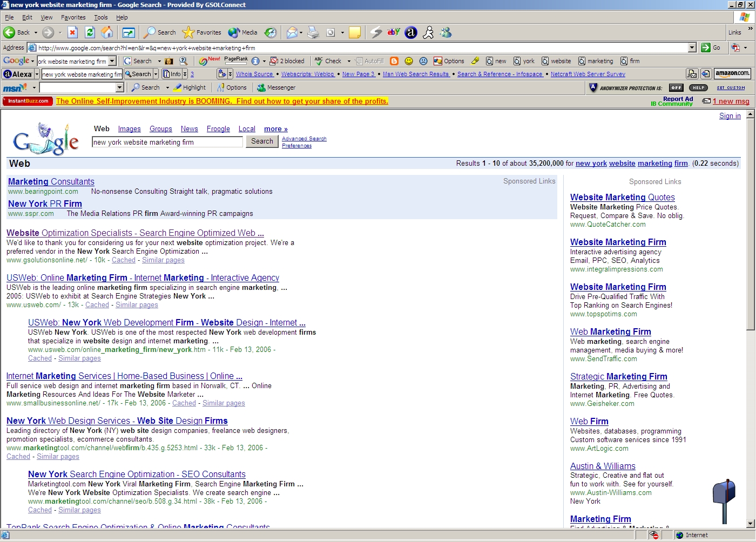This screenshot has width=756, height=542.
Task: Click the Adobe PDF toolbar icon
Action: (735, 48)
